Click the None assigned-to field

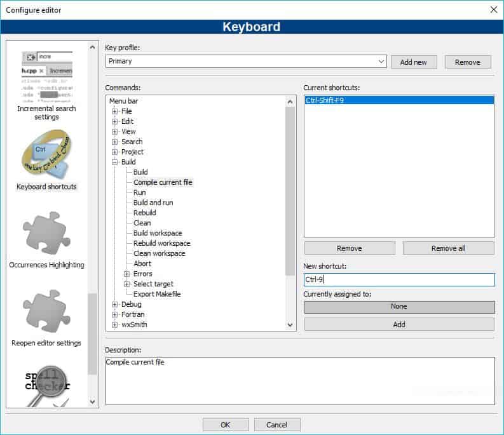point(399,307)
